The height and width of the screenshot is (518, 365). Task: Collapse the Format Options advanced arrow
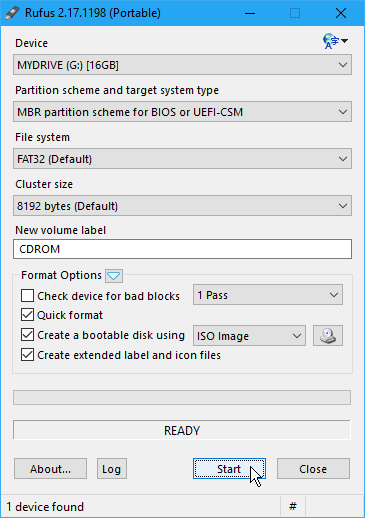tap(114, 276)
